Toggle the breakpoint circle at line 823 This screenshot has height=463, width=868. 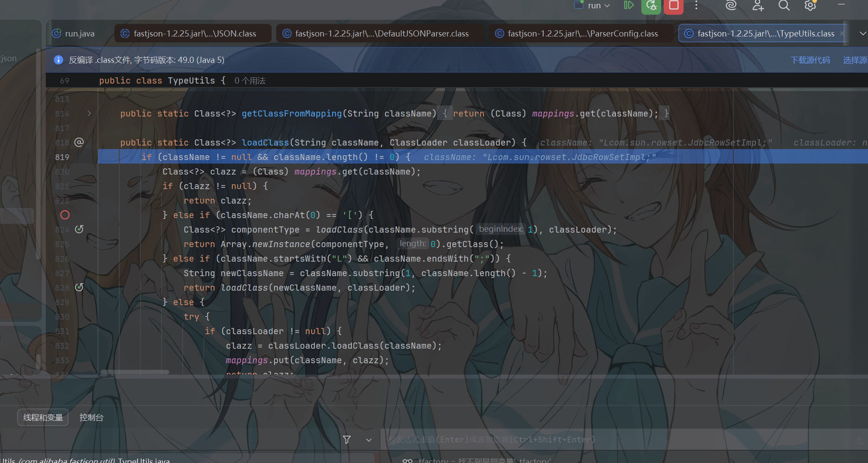coord(65,215)
